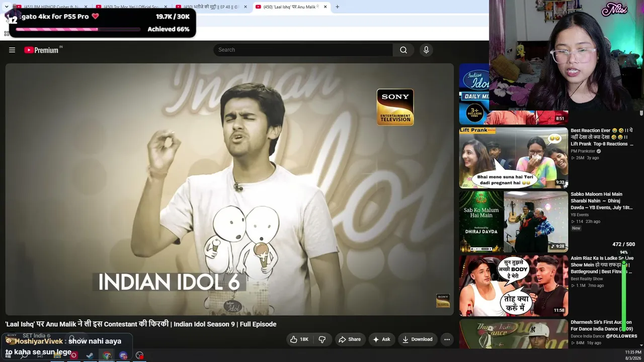Visit Best Reality Show channel
Viewport: 644px width, 362px height.
(x=587, y=279)
